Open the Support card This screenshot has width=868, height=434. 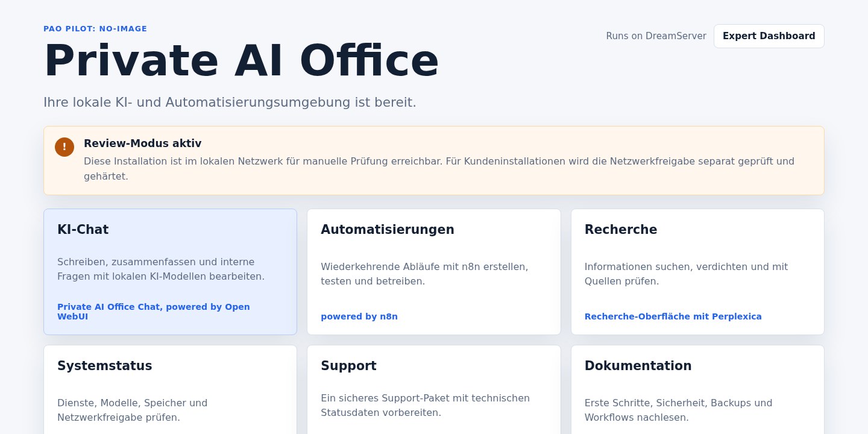point(434,389)
